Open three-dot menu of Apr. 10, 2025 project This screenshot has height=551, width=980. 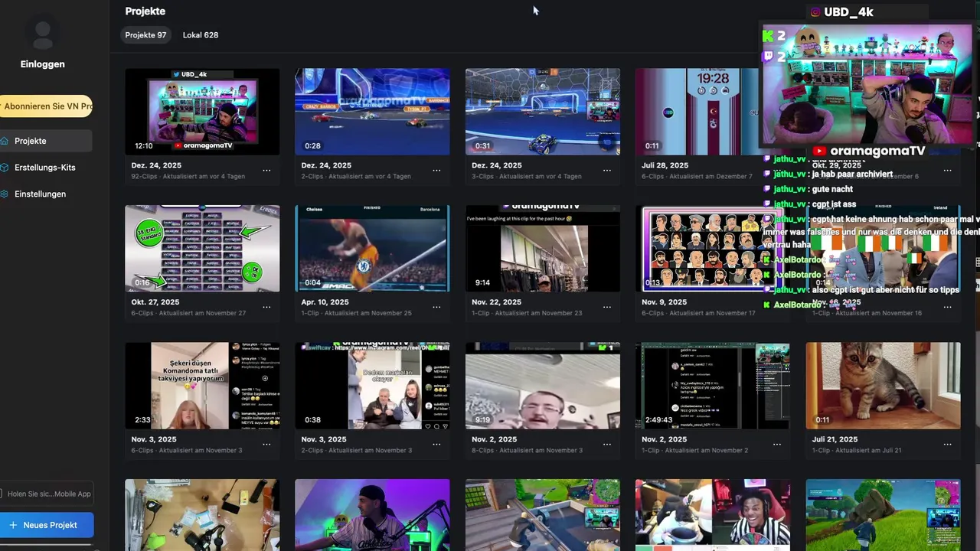click(x=436, y=307)
